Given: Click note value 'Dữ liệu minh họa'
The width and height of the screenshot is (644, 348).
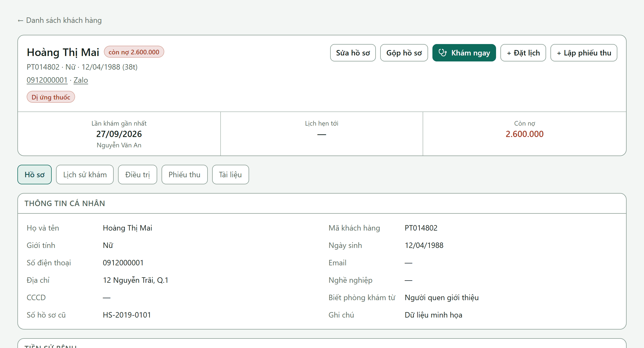Looking at the screenshot, I should click(434, 315).
